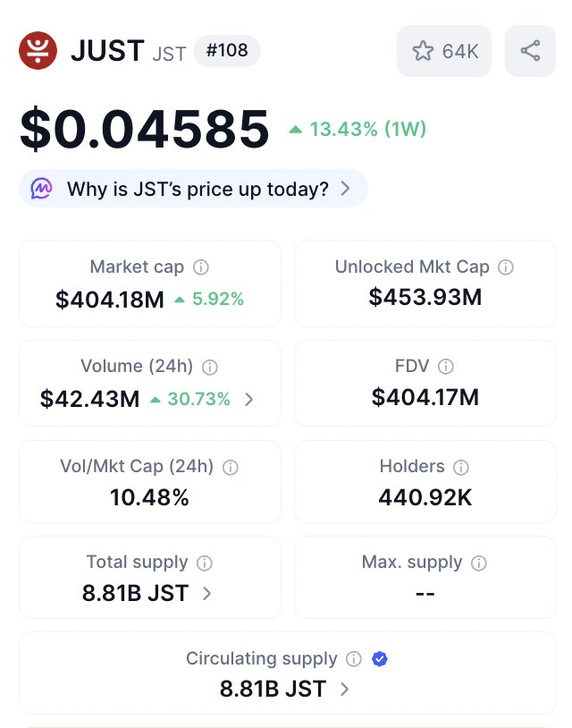This screenshot has width=572, height=728.
Task: Click the Volume (24h) info icon
Action: click(x=210, y=367)
